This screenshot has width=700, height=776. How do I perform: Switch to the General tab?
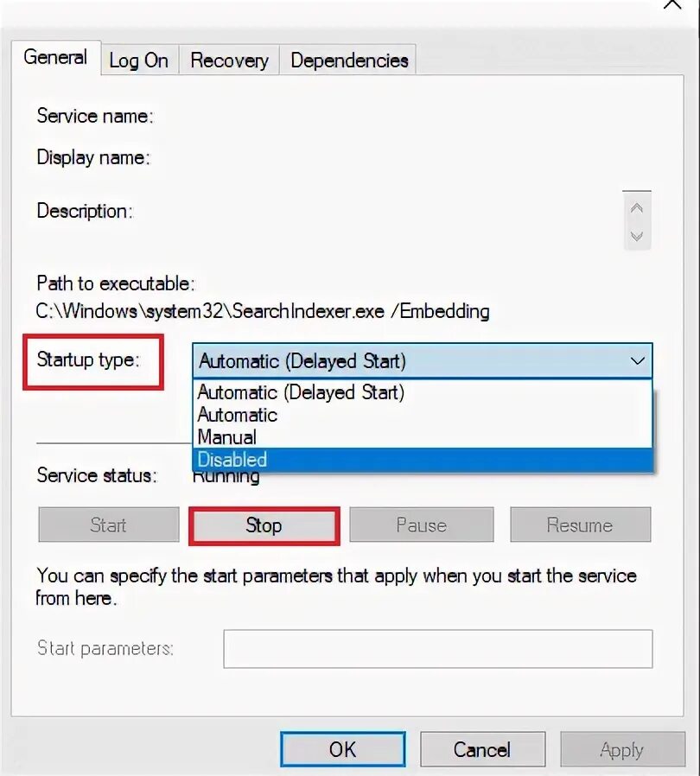(x=56, y=57)
